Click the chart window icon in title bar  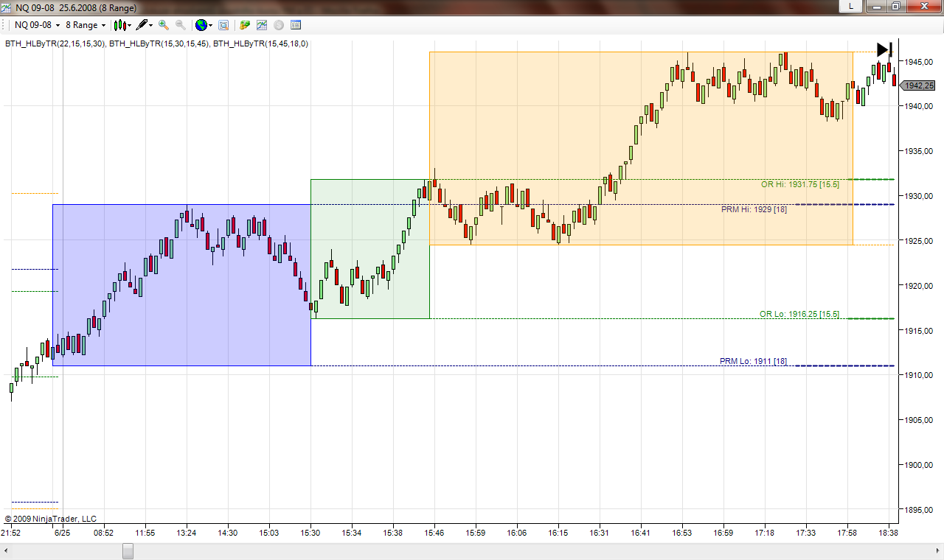[x=7, y=7]
